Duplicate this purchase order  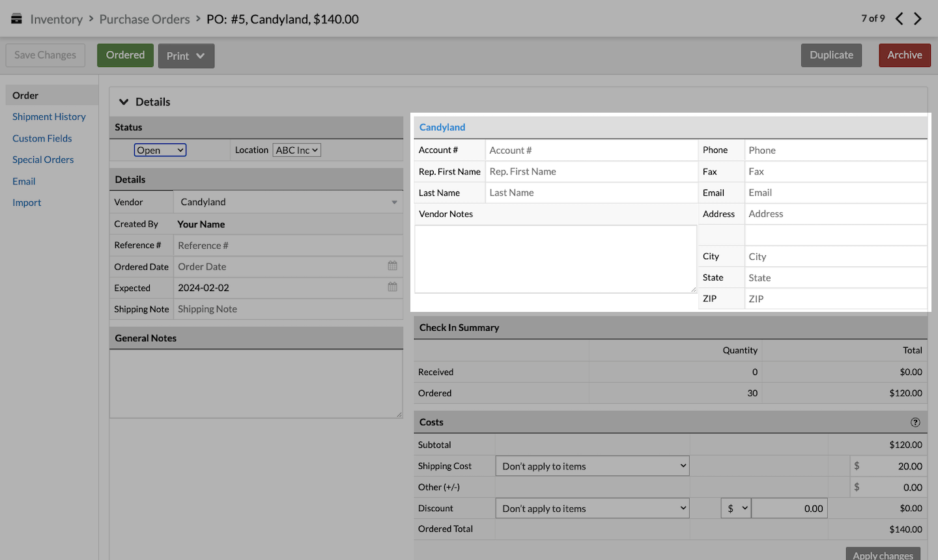831,55
